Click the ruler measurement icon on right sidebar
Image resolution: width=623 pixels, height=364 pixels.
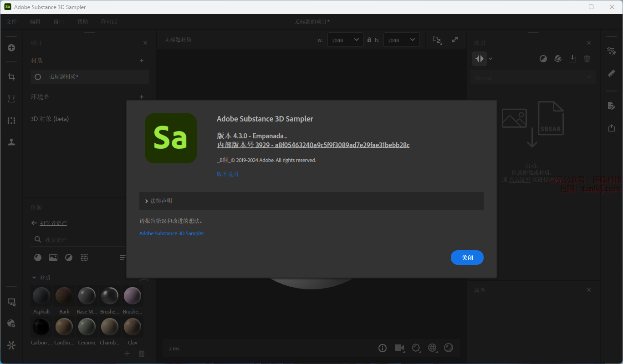tap(611, 73)
